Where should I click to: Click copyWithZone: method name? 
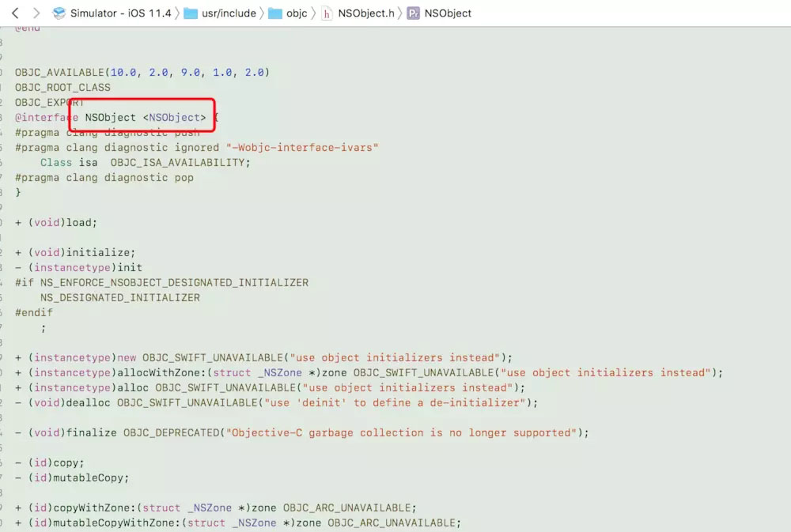(x=94, y=507)
